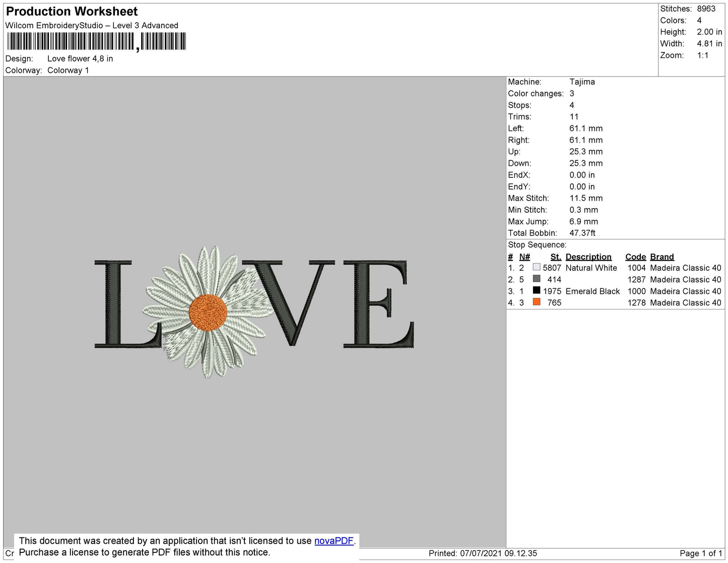
Task: Click the Max Jump value '6.9 mm'
Action: click(x=583, y=221)
